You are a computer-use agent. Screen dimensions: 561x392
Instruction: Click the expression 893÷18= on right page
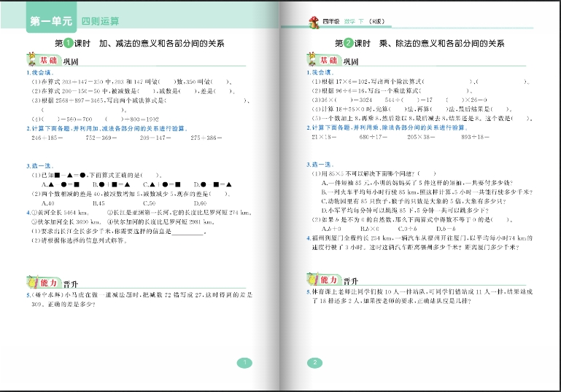tap(476, 136)
